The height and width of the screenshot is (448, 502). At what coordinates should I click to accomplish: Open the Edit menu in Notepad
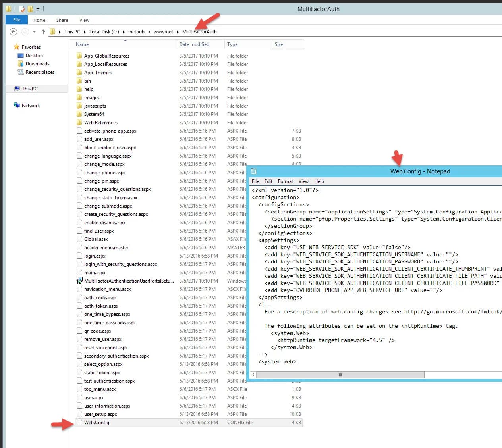point(268,181)
